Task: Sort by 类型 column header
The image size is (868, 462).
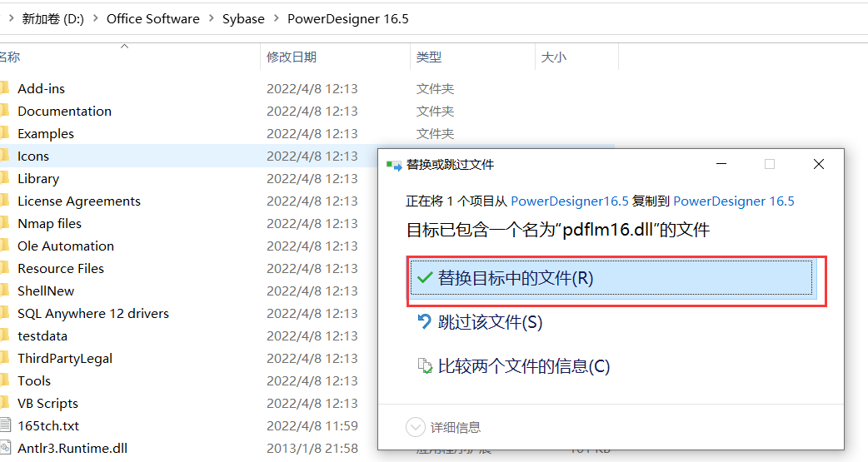Action: click(x=429, y=57)
